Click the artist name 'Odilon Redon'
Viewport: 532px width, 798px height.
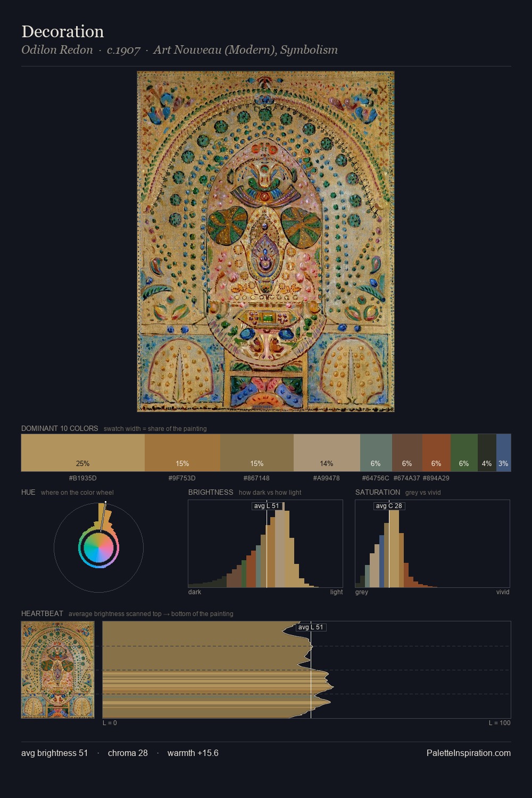[x=57, y=50]
